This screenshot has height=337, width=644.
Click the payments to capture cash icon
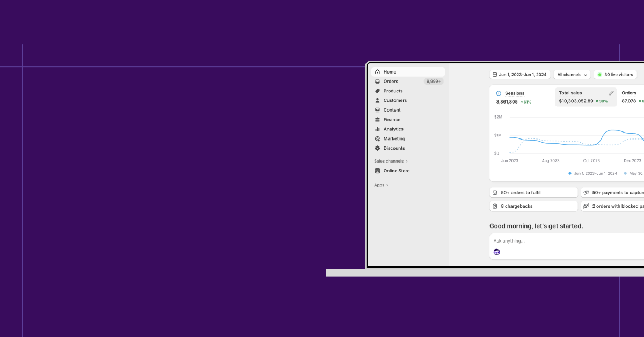[586, 193]
